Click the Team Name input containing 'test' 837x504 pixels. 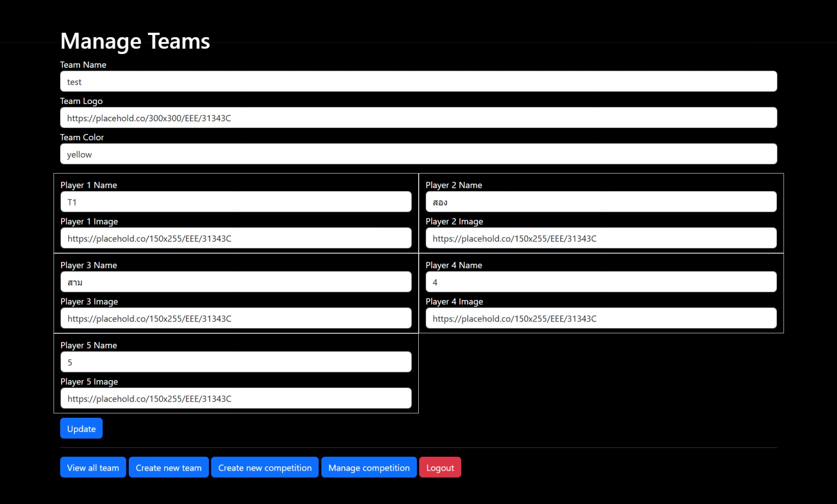click(418, 81)
